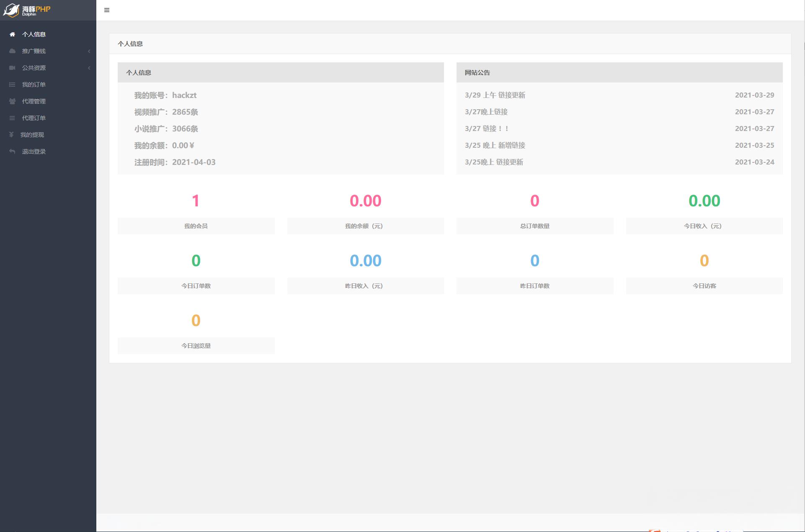805x532 pixels.
Task: Click the video camera icon beside 公共资源
Action: point(12,68)
